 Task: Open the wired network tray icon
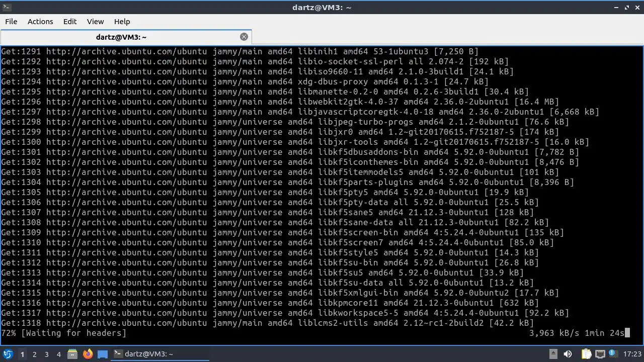click(x=600, y=354)
